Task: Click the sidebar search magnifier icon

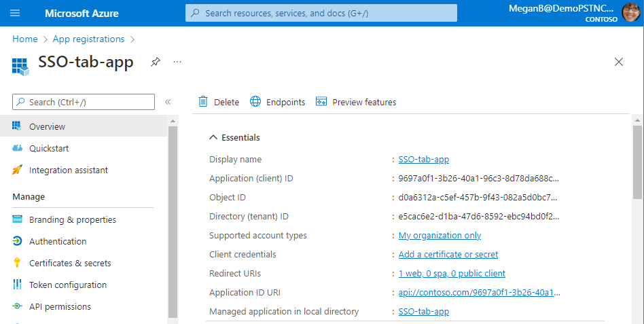Action: [x=20, y=102]
